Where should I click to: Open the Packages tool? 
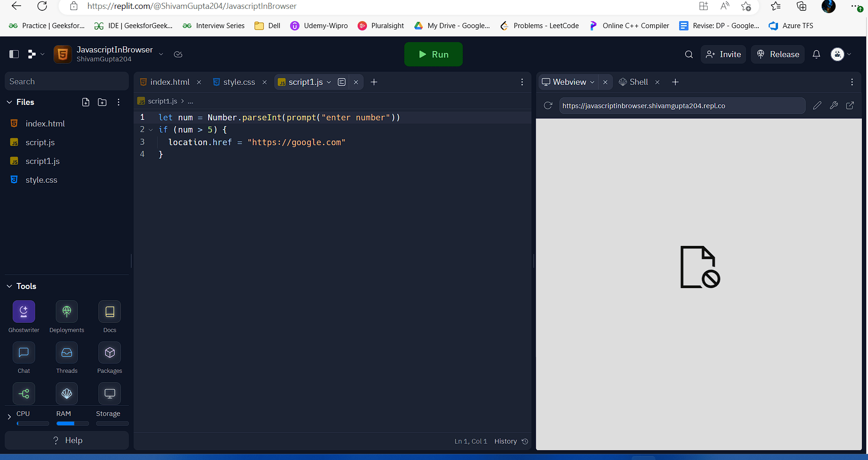tap(110, 353)
